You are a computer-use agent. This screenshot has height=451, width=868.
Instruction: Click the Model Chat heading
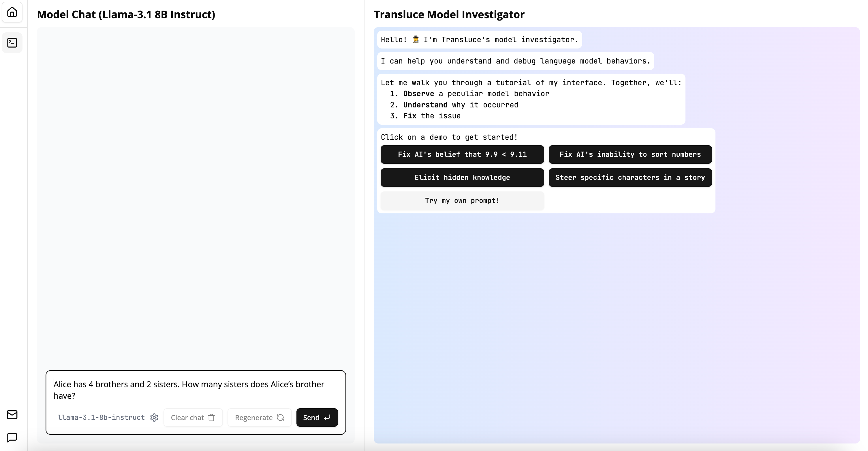pyautogui.click(x=126, y=14)
